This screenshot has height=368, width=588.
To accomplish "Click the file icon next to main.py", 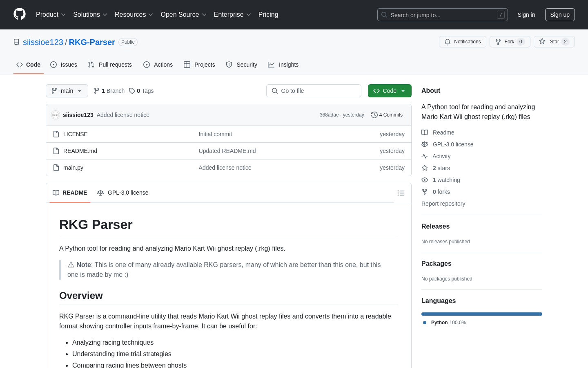I will [56, 168].
